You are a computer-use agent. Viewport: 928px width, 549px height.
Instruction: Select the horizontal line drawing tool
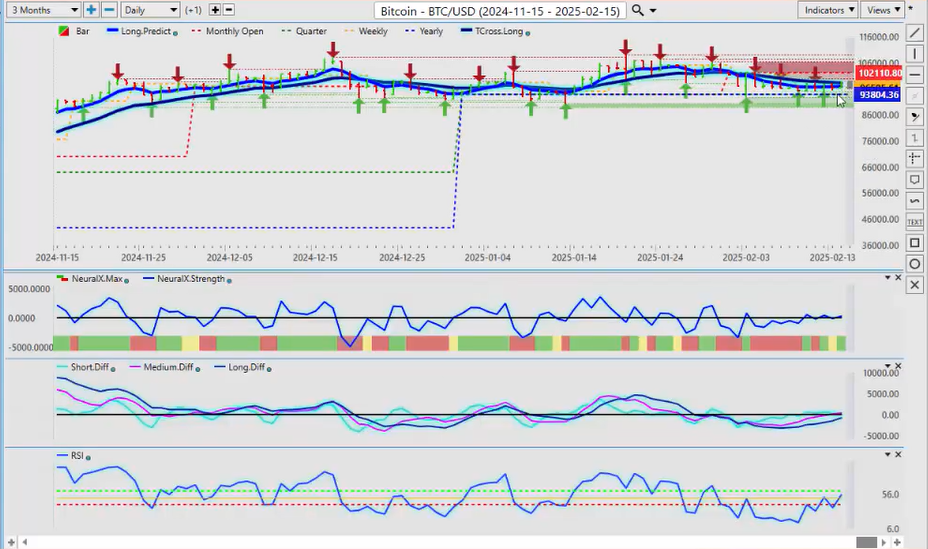point(915,75)
